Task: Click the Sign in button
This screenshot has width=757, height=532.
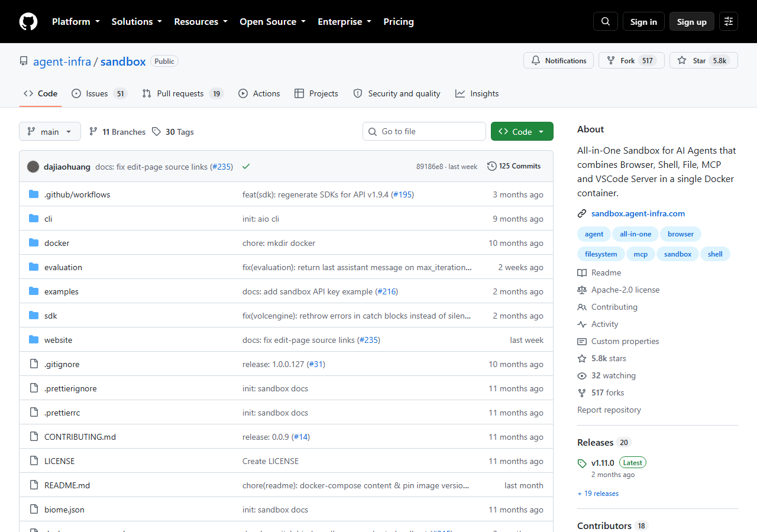Action: coord(643,21)
